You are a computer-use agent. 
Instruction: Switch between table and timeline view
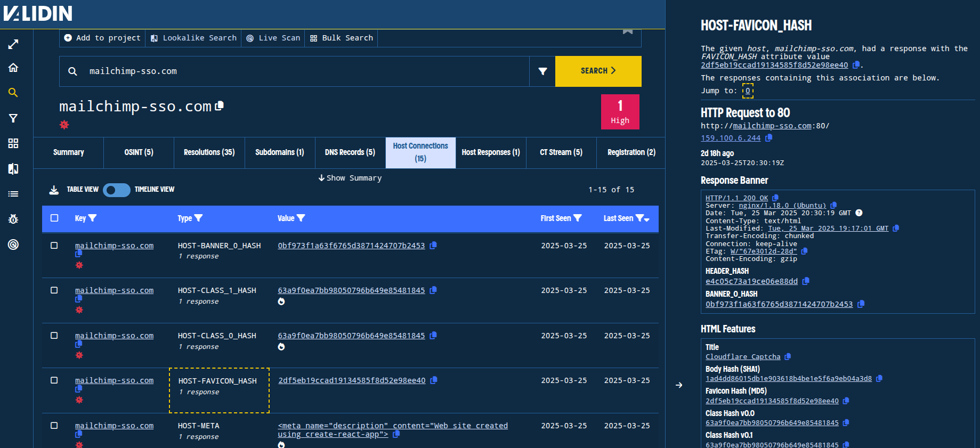point(117,190)
